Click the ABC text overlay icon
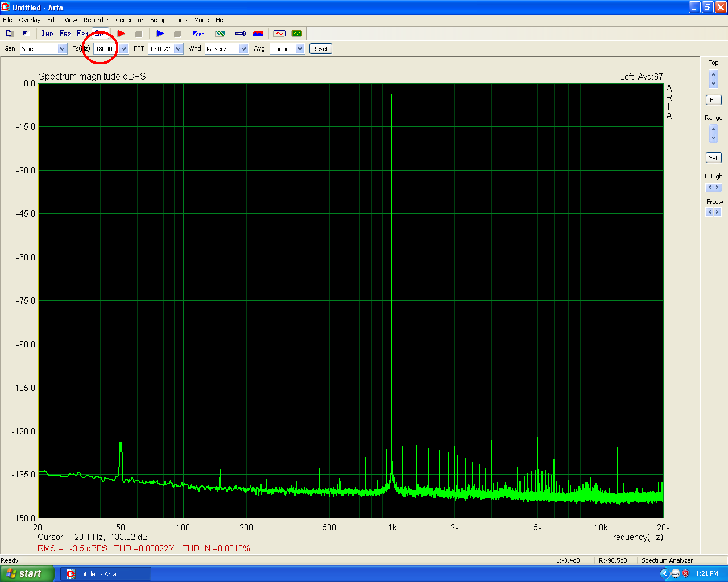Image resolution: width=728 pixels, height=582 pixels. 198,34
